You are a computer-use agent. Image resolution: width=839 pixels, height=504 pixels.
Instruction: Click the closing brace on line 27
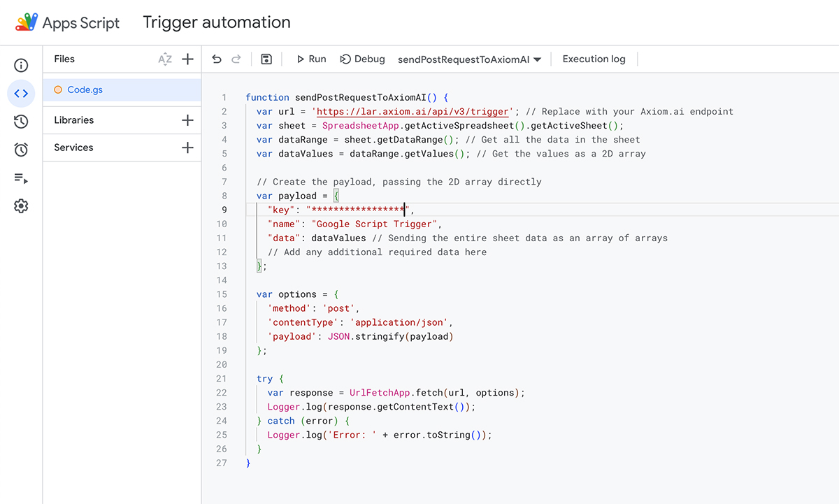(248, 463)
